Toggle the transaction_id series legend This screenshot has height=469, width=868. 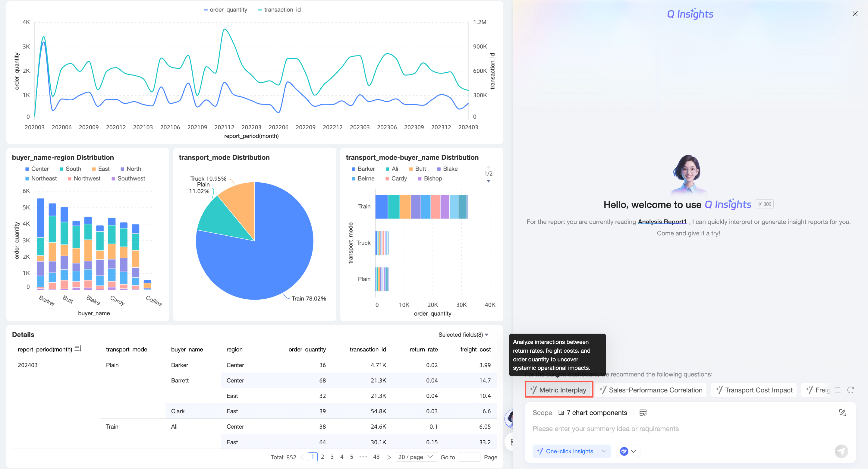point(279,10)
